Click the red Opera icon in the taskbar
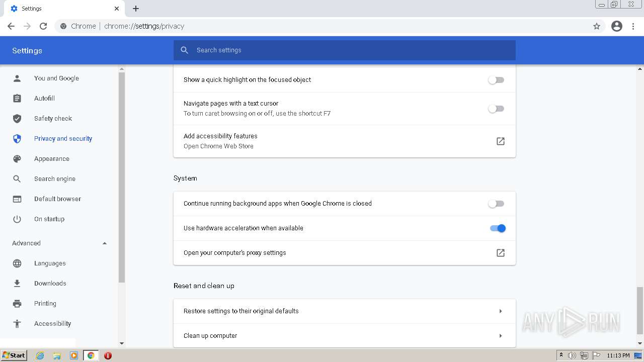This screenshot has height=362, width=644. [x=108, y=355]
